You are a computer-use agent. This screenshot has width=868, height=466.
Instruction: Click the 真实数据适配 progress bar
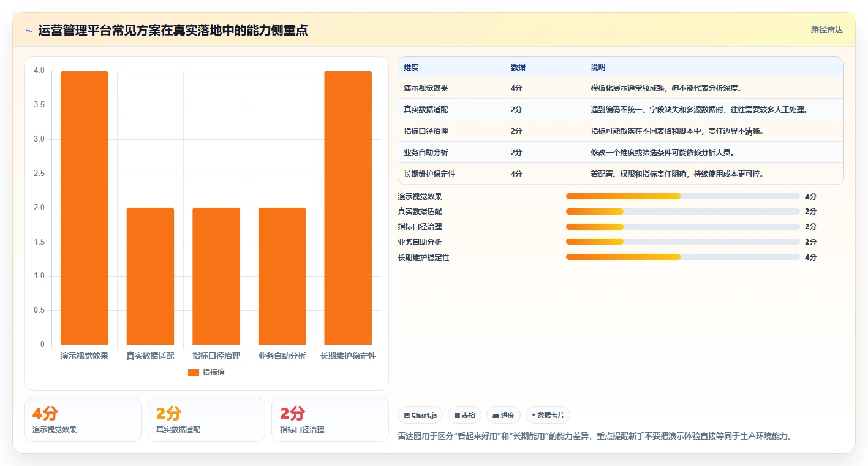tap(683, 212)
